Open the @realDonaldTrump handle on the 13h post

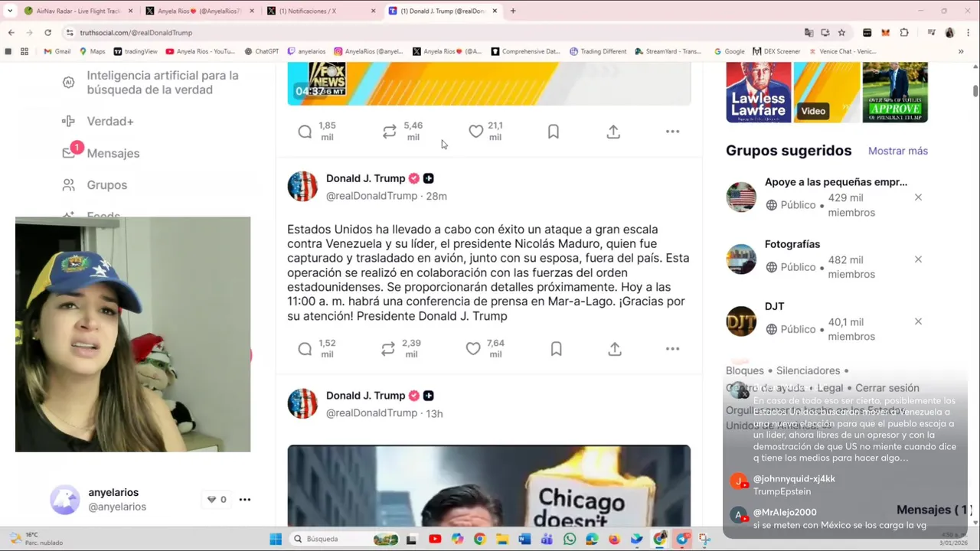(x=371, y=413)
